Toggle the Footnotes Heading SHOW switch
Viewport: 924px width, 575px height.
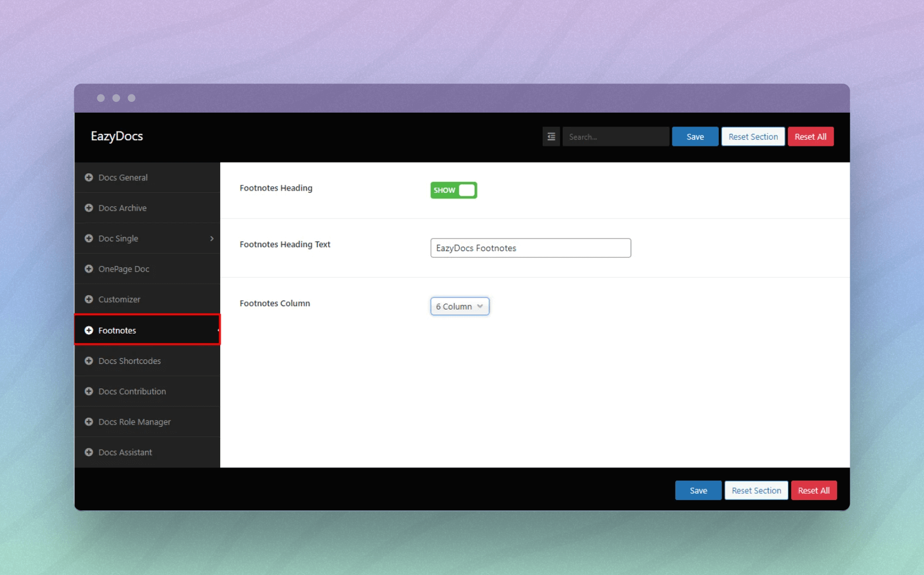(453, 190)
